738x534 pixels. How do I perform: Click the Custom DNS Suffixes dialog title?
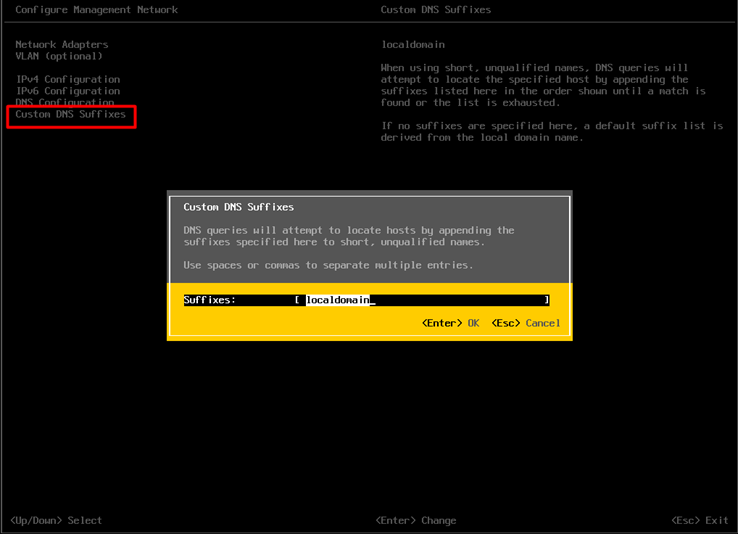pos(239,207)
